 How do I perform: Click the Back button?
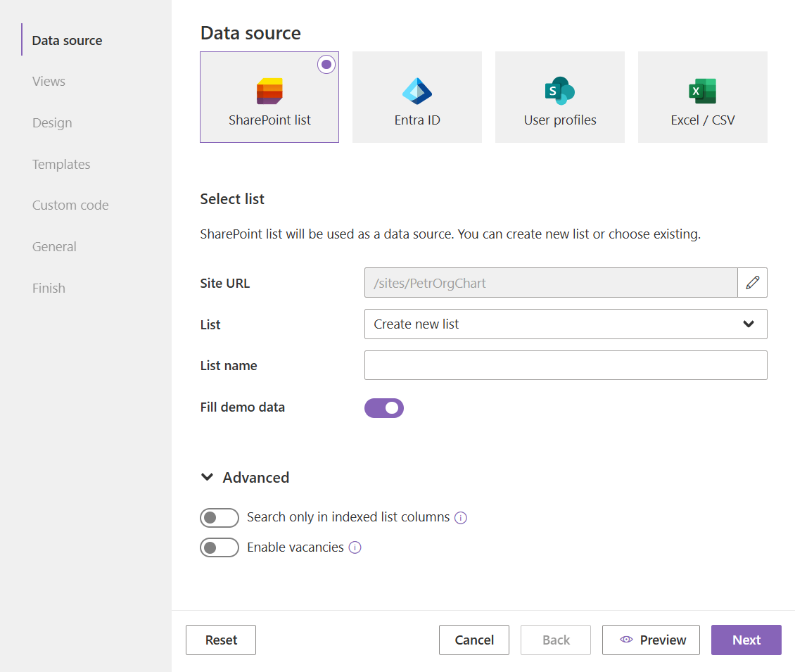pos(556,640)
